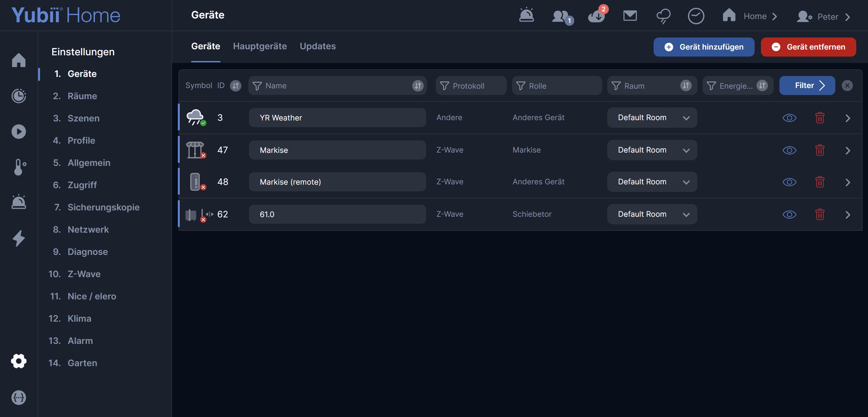
Task: Open the scenes play sidebar icon
Action: [19, 132]
